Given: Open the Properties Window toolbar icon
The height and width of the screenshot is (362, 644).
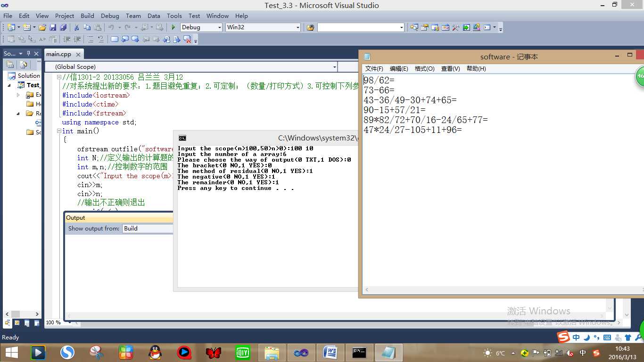Looking at the screenshot, I should [425, 27].
